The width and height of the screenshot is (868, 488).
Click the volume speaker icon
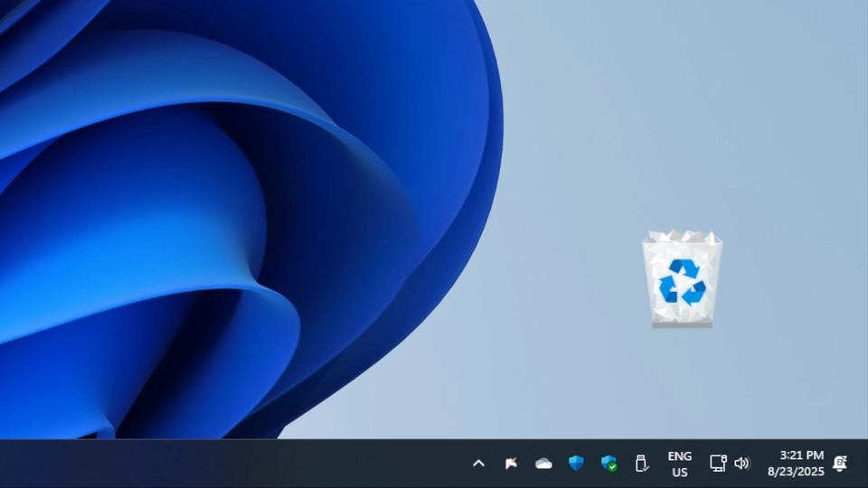pos(741,463)
